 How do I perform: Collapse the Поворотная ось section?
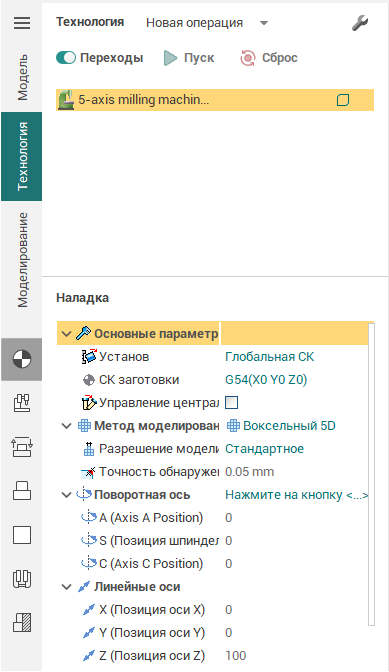[66, 495]
